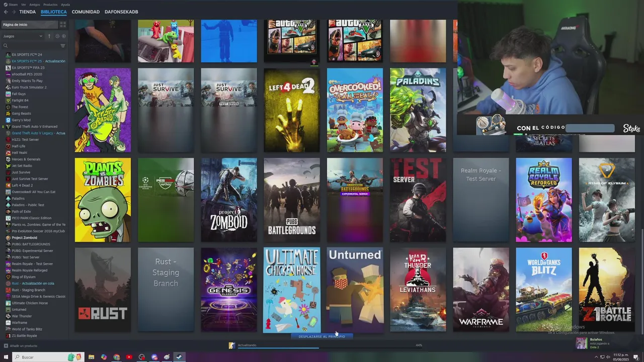The width and height of the screenshot is (644, 362).
Task: Open the Copilot taskbar icon
Action: 104,357
